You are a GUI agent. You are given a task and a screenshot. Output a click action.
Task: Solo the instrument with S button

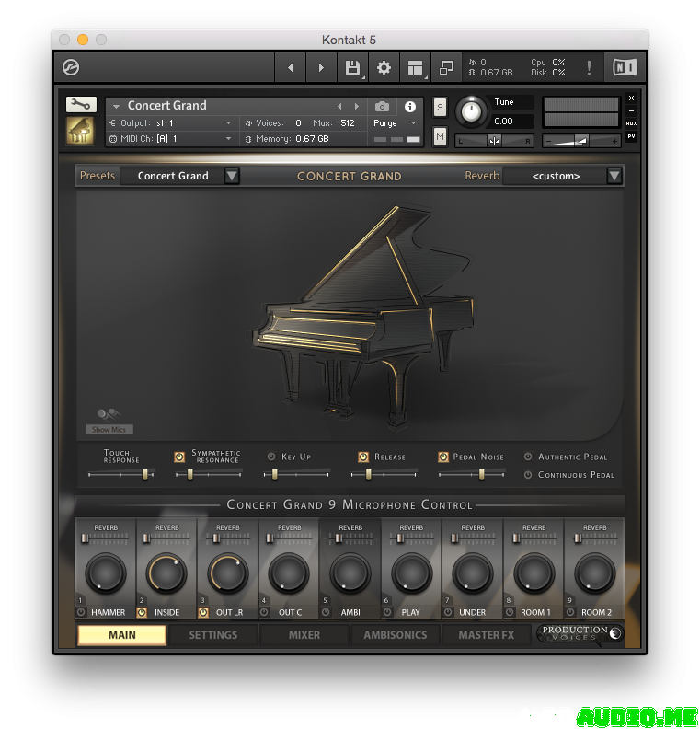tap(440, 107)
